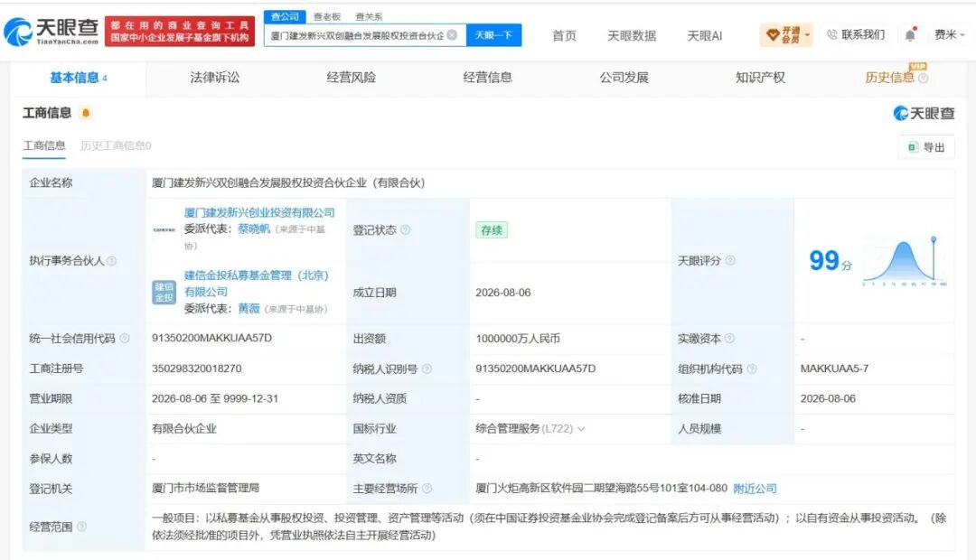Click the red promotional banner near logo
Screen dimensions: 976x560
click(x=180, y=31)
